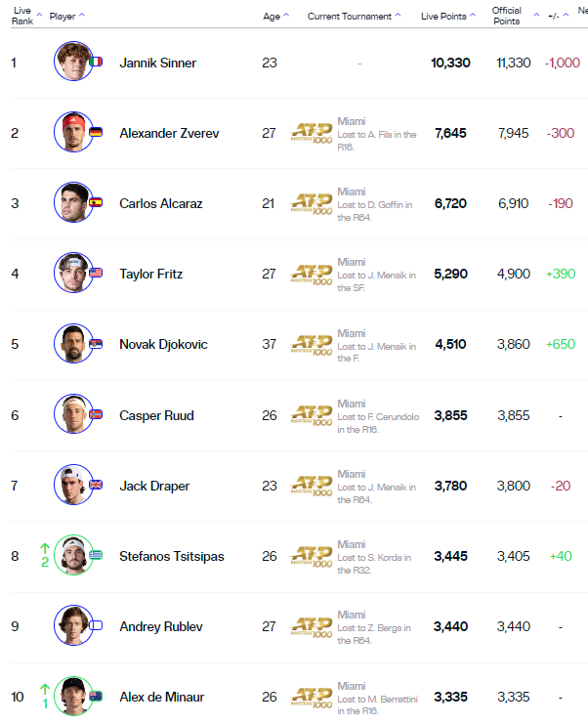Open the Andrey Rublev profile link
The image size is (588, 724).
[x=161, y=626]
